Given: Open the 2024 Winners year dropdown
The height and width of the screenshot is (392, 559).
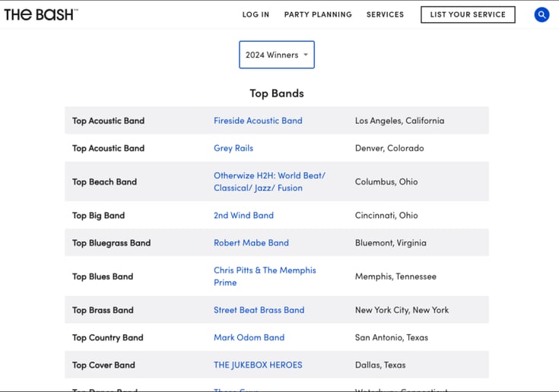Looking at the screenshot, I should pos(277,55).
